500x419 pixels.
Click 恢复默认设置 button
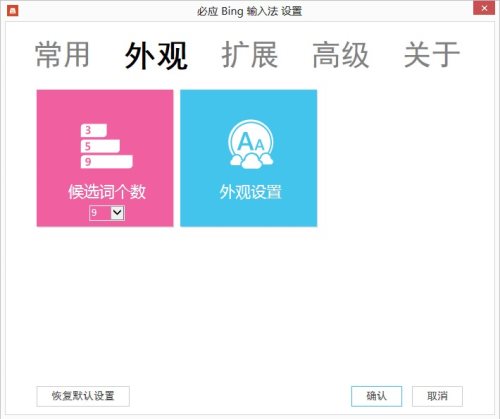[x=83, y=396]
